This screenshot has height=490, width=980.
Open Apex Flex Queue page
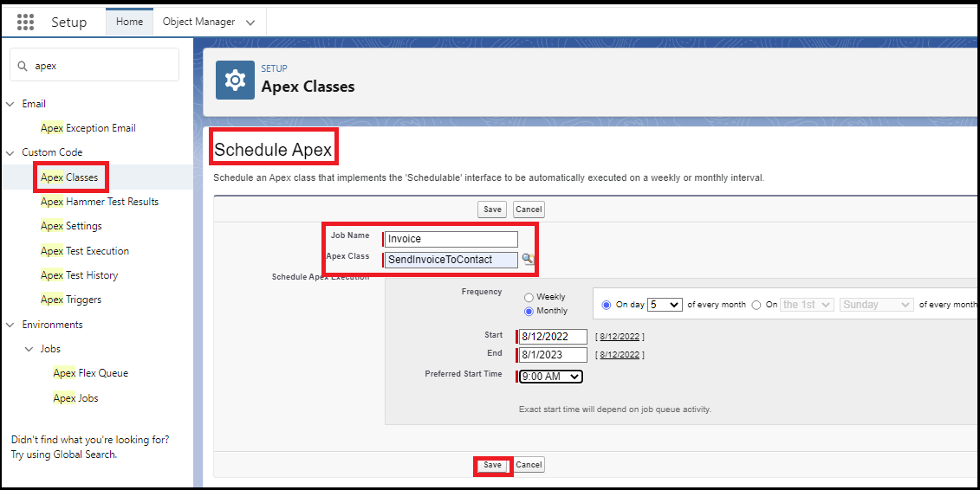(x=91, y=373)
